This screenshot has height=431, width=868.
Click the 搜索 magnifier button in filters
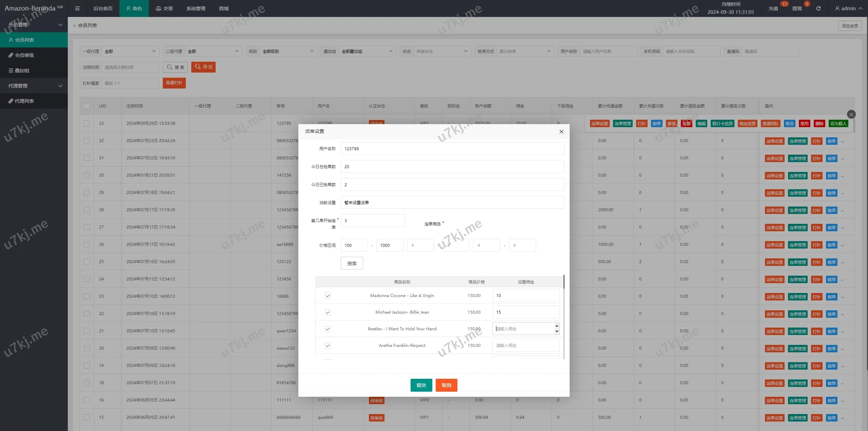pos(175,67)
